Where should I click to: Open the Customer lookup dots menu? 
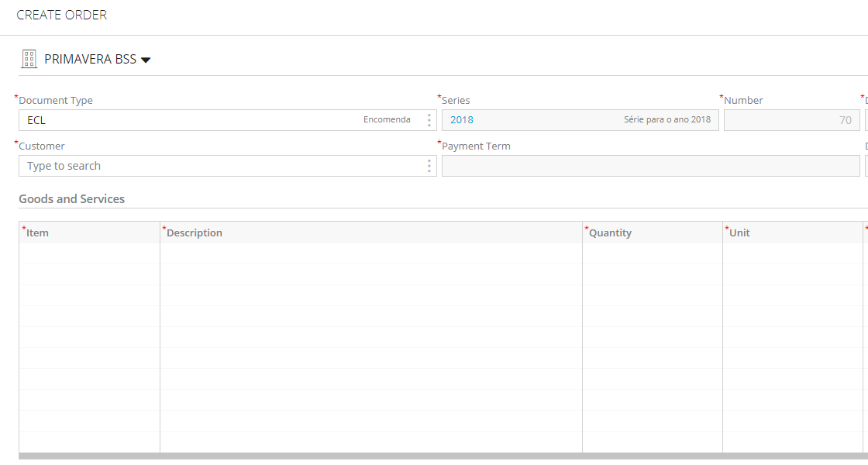[x=429, y=166]
